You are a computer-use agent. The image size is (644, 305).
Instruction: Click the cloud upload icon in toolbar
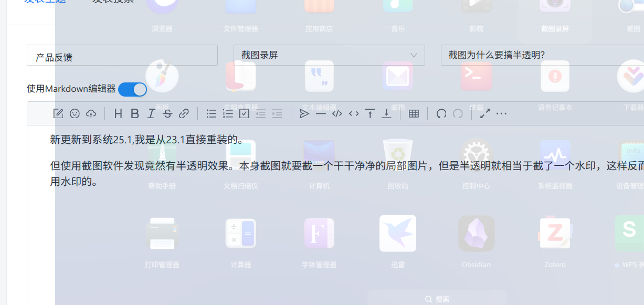pos(91,113)
